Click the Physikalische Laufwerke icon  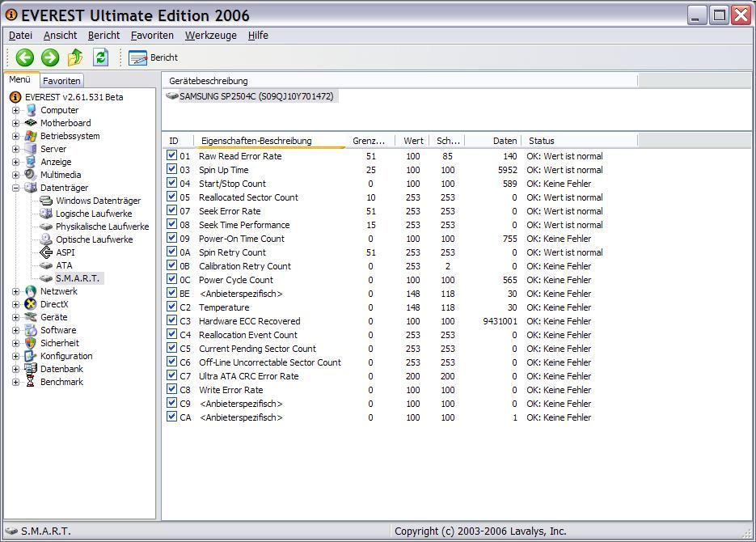(x=46, y=227)
